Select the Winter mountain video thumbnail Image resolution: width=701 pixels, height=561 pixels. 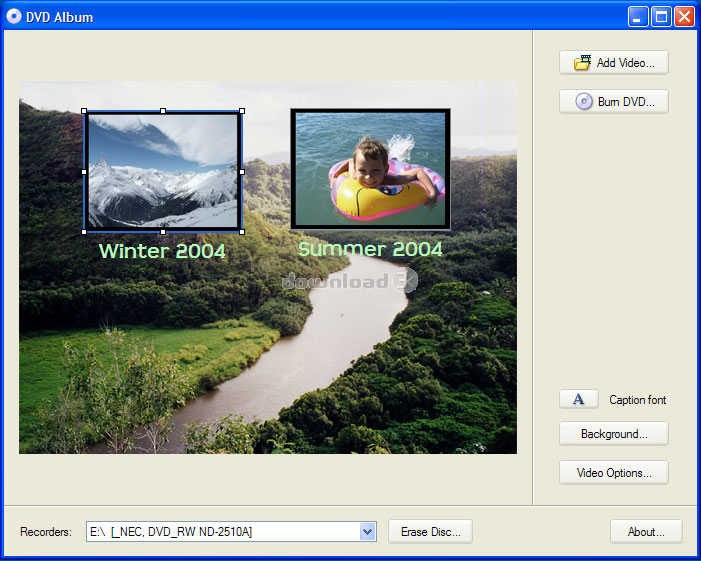[163, 171]
